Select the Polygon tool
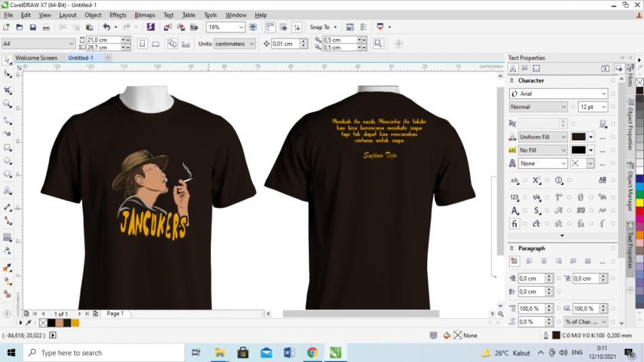 pos(7,174)
